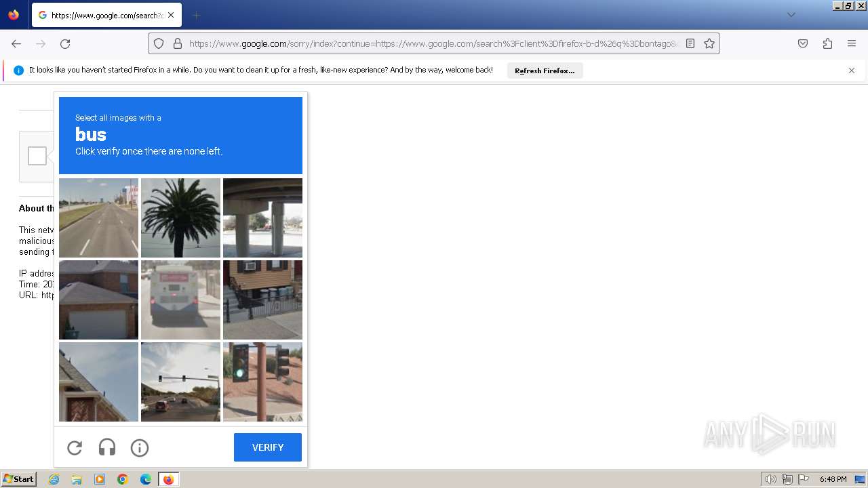Open Firefox extensions puzzle icon
Image resolution: width=868 pixels, height=488 pixels.
point(827,43)
